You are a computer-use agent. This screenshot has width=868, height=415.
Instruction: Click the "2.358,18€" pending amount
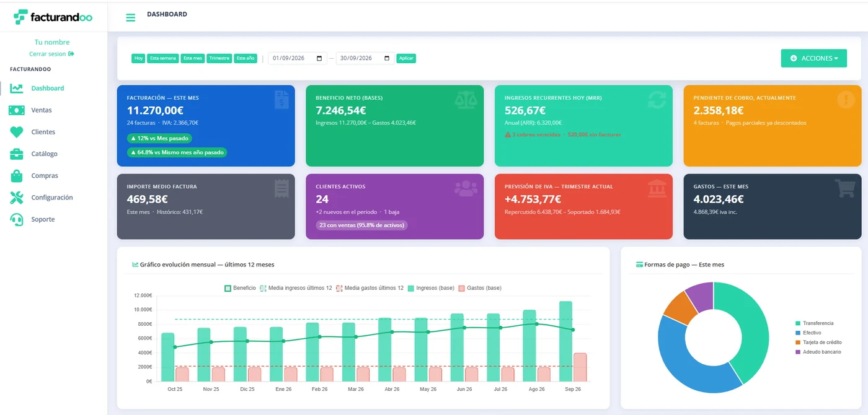(x=719, y=110)
